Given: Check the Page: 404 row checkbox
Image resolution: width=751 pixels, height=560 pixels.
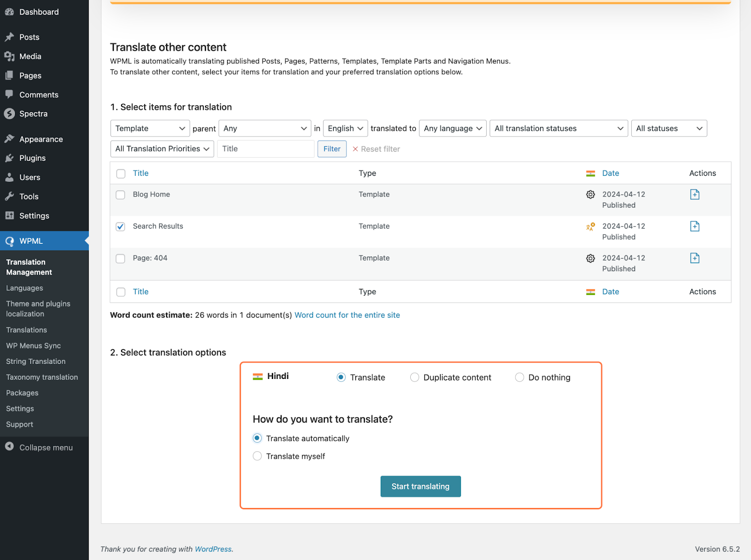Looking at the screenshot, I should click(121, 258).
